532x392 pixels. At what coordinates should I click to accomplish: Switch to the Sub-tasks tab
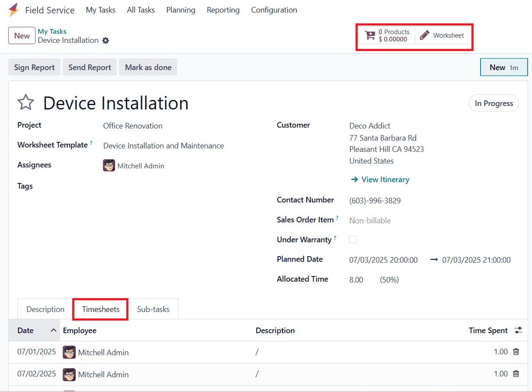pyautogui.click(x=153, y=309)
